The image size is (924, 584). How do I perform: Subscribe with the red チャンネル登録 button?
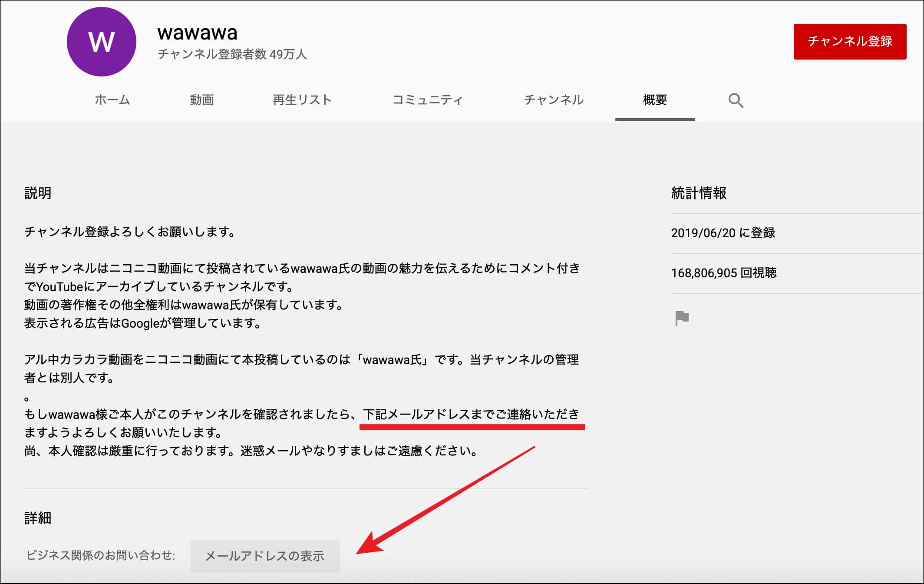click(x=850, y=41)
